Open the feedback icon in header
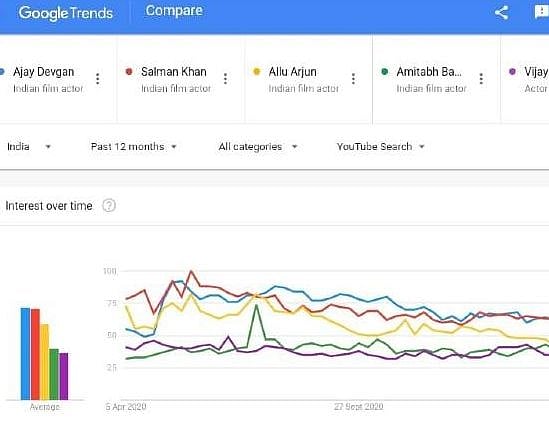Image resolution: width=549 pixels, height=446 pixels. pos(542,13)
